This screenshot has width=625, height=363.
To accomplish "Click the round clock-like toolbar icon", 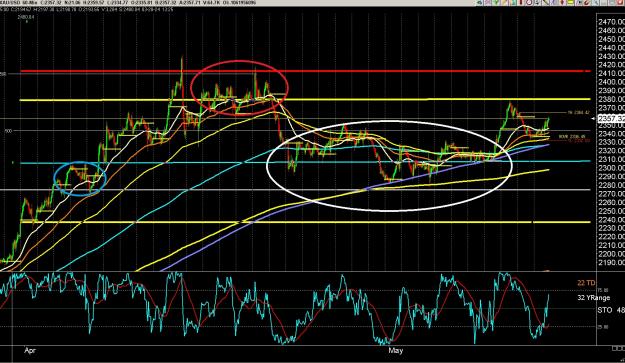I will tap(529, 2).
